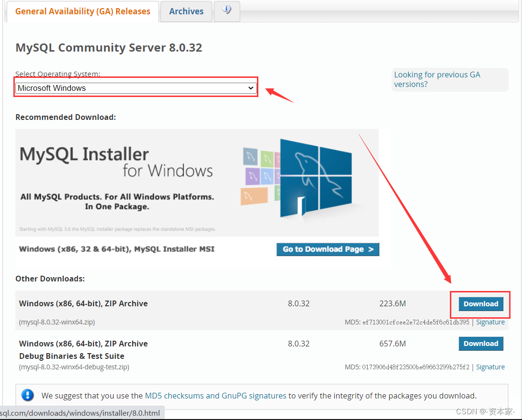Screen dimensions: 522x420
Task: Click the Recommended Download heading
Action: pyautogui.click(x=65, y=117)
